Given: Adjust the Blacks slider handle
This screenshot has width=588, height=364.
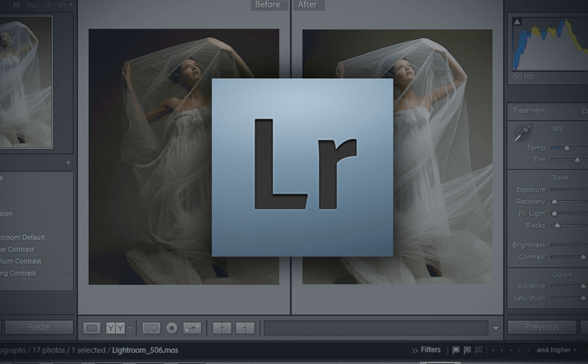Looking at the screenshot, I should tap(557, 226).
